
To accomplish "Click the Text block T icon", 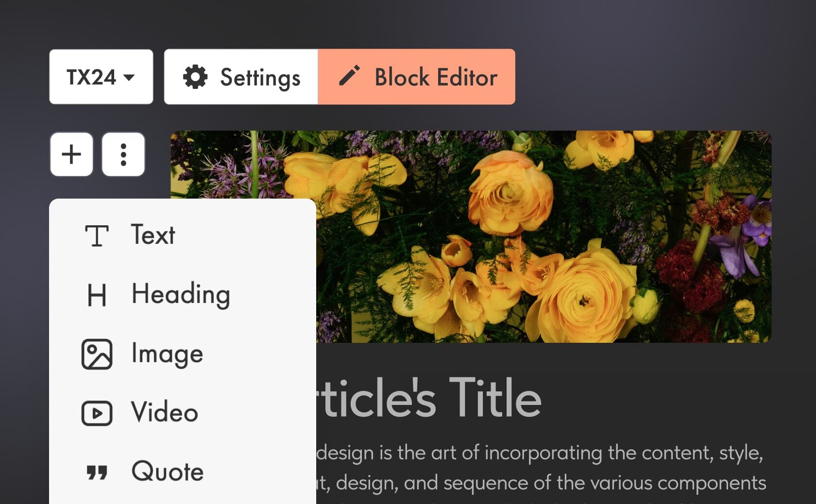I will pos(97,236).
